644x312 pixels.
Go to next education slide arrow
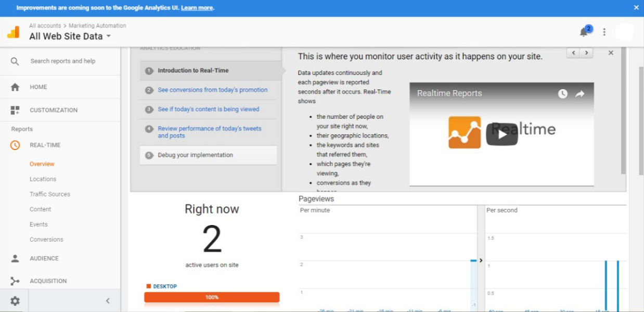click(x=587, y=53)
